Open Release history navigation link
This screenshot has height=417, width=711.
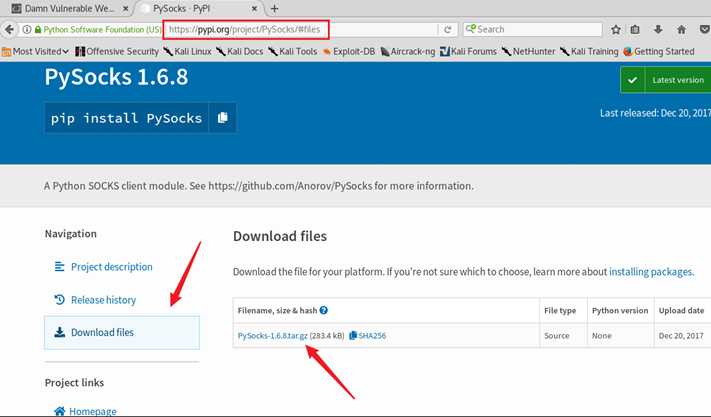coord(103,300)
